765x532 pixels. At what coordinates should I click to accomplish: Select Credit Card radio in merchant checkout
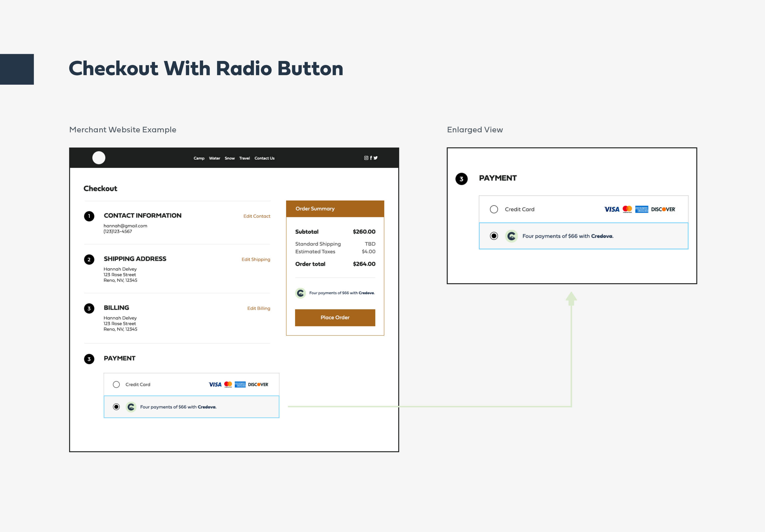[x=116, y=384]
